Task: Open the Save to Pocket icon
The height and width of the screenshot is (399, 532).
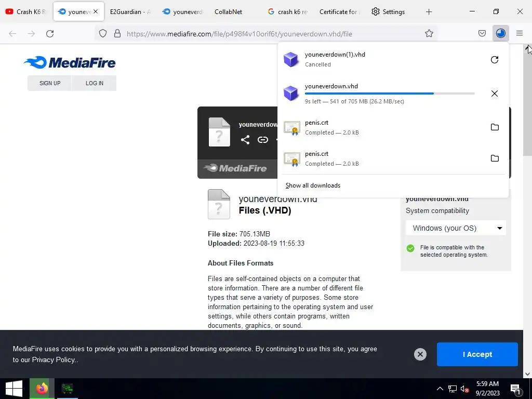Action: pos(482,33)
